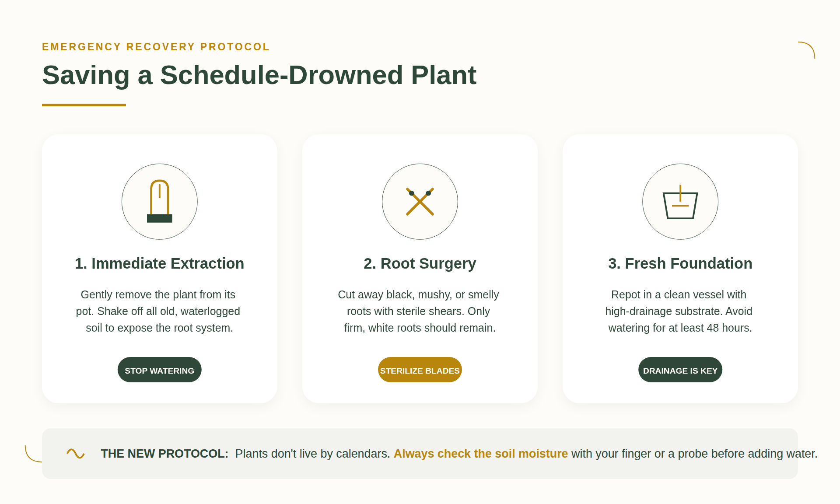Click the wave icon beside the new protocol
Viewport: 840px width, 504px height.
76,454
